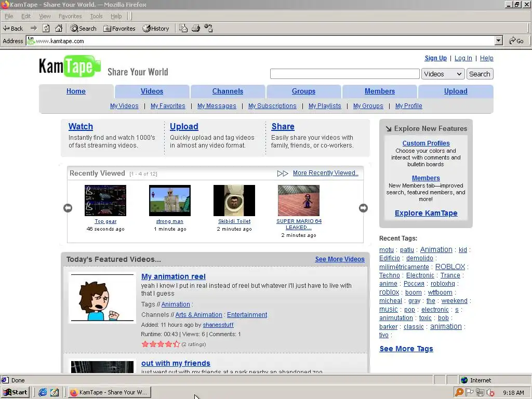This screenshot has width=532, height=399.
Task: Click the Back arrow toolbar button
Action: click(13, 29)
